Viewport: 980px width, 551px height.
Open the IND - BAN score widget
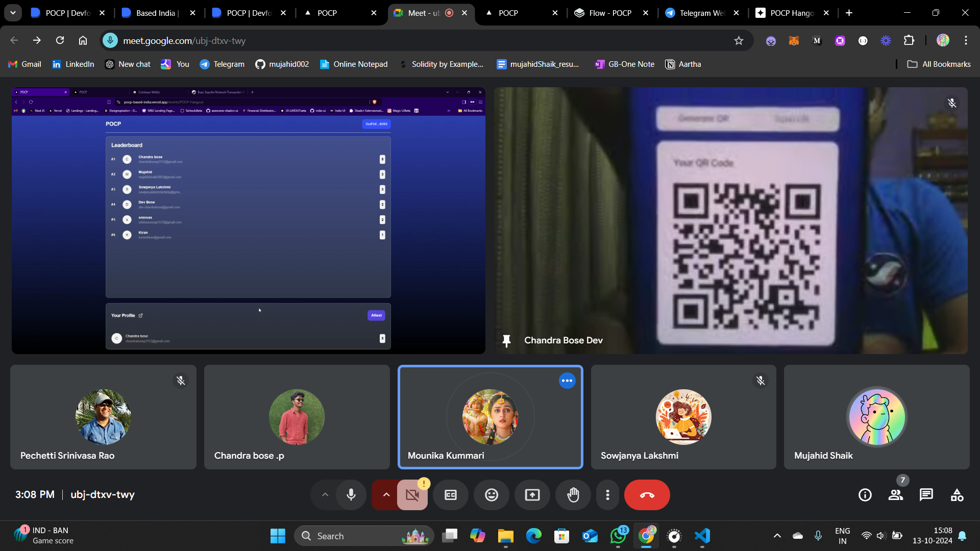coord(44,536)
